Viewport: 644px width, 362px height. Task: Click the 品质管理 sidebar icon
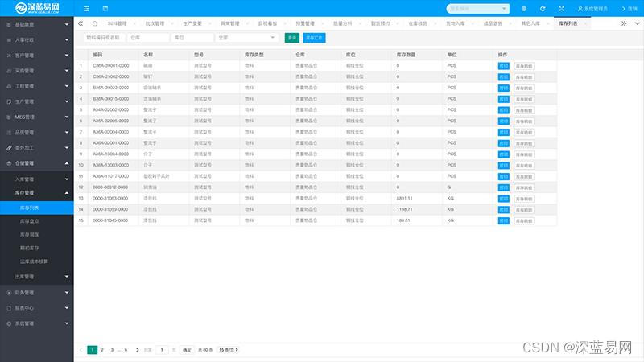9,133
